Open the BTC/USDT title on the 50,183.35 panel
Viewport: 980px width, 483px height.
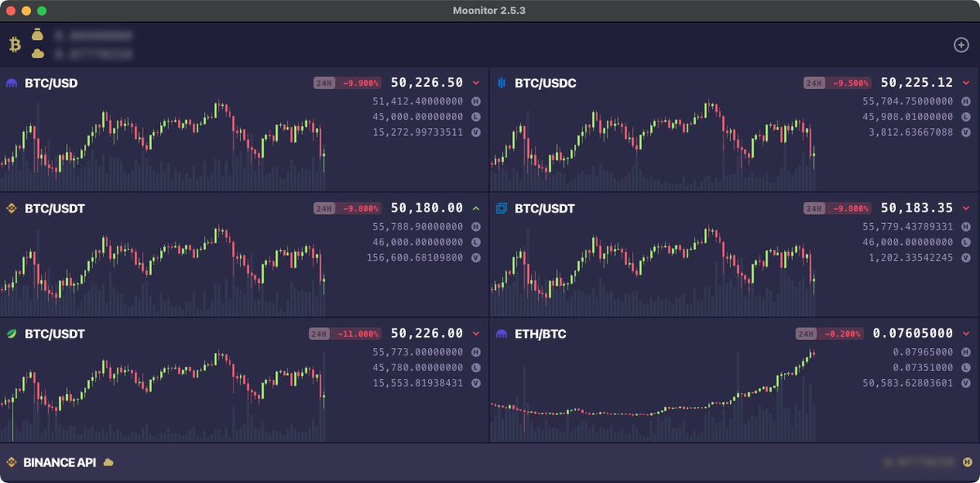545,208
